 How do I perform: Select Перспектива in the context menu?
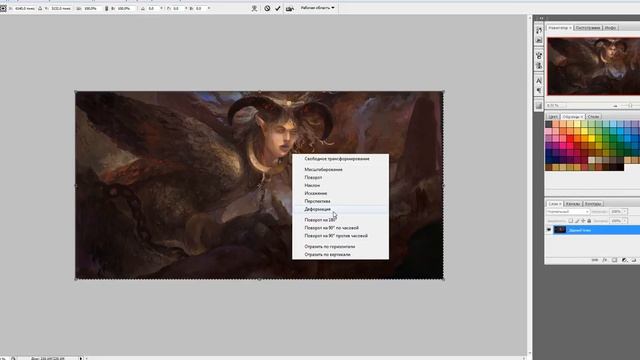[317, 201]
